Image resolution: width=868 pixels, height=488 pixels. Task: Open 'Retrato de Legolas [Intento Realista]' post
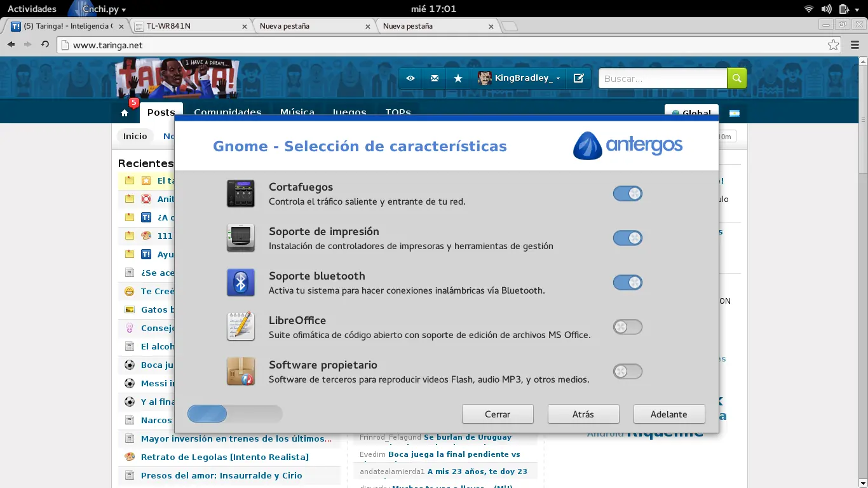[225, 457]
